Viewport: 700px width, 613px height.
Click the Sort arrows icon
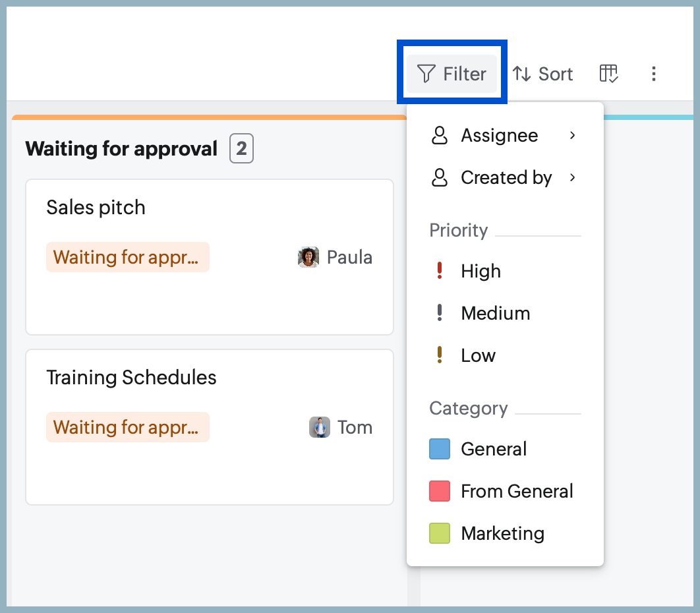click(521, 74)
